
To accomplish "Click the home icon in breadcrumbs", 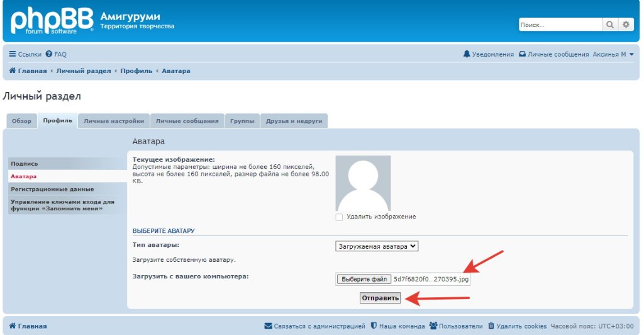I will 12,71.
